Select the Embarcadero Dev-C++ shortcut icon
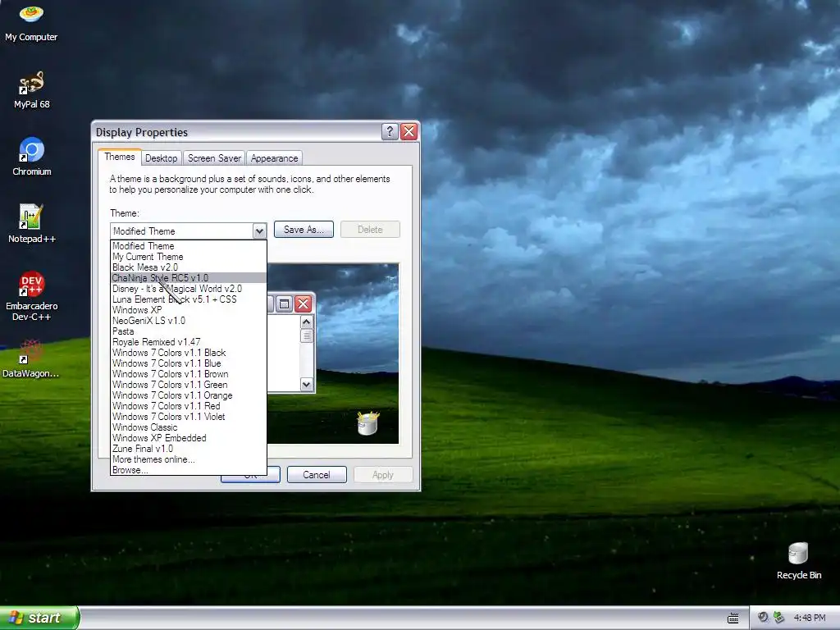840x630 pixels. (x=31, y=295)
